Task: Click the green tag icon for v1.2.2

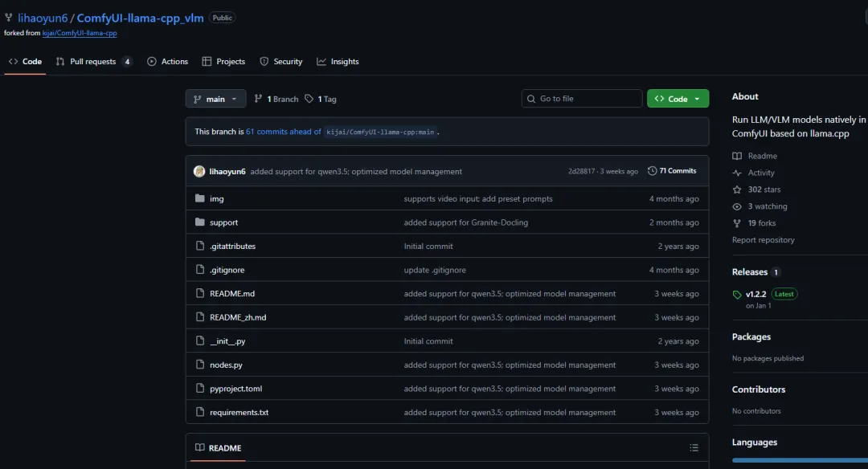Action: (737, 295)
